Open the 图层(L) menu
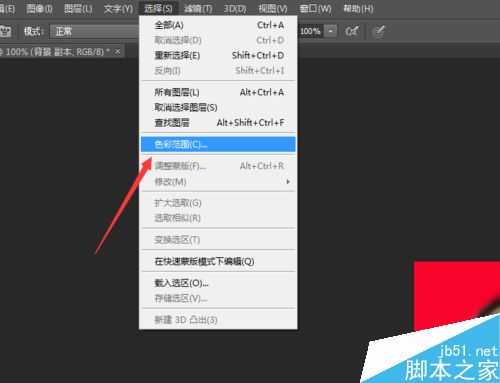Screen dimensions: 500x383 point(78,8)
